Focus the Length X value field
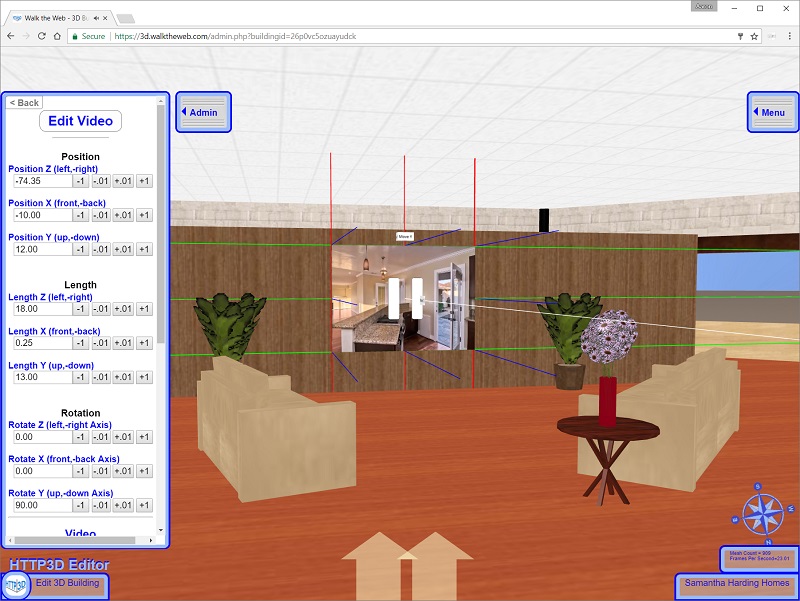 [43, 343]
